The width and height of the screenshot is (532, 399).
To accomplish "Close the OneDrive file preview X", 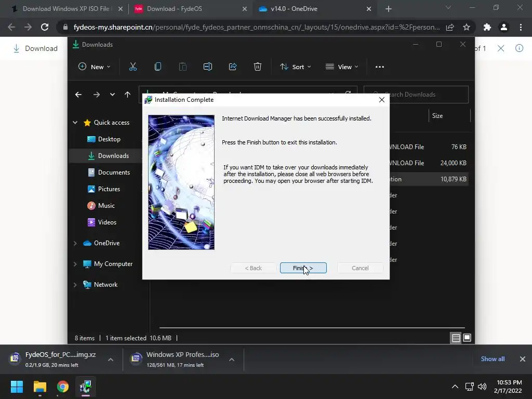I will click(x=501, y=48).
